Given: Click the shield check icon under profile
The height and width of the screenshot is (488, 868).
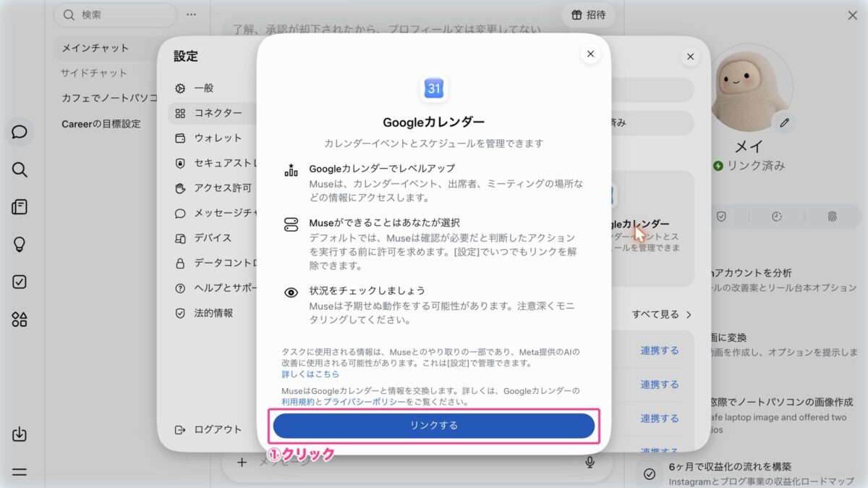Looking at the screenshot, I should tap(721, 216).
